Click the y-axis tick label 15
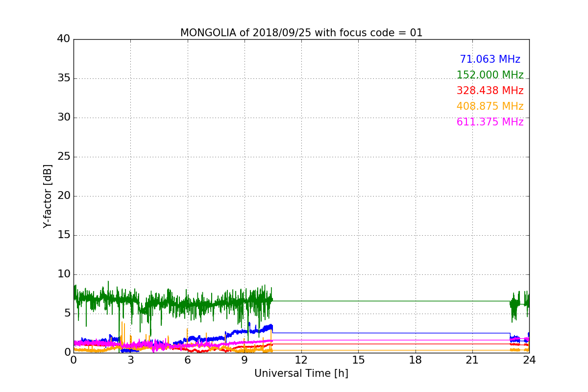Image resolution: width=588 pixels, height=392 pixels. (x=63, y=235)
